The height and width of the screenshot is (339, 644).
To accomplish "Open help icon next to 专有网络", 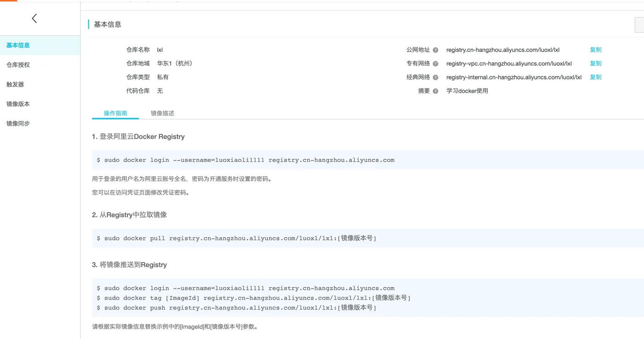I will pos(435,63).
